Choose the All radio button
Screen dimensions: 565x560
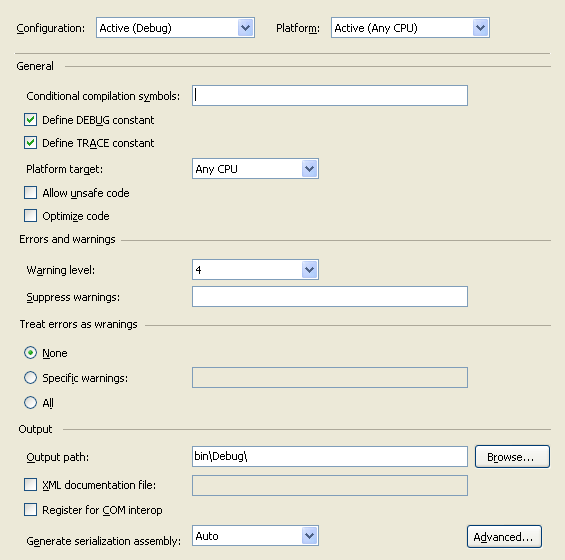click(31, 403)
